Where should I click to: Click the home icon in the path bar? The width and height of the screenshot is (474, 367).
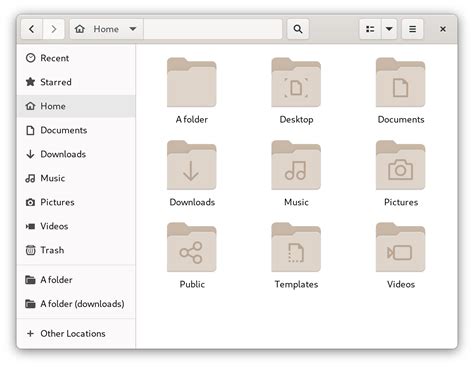80,29
